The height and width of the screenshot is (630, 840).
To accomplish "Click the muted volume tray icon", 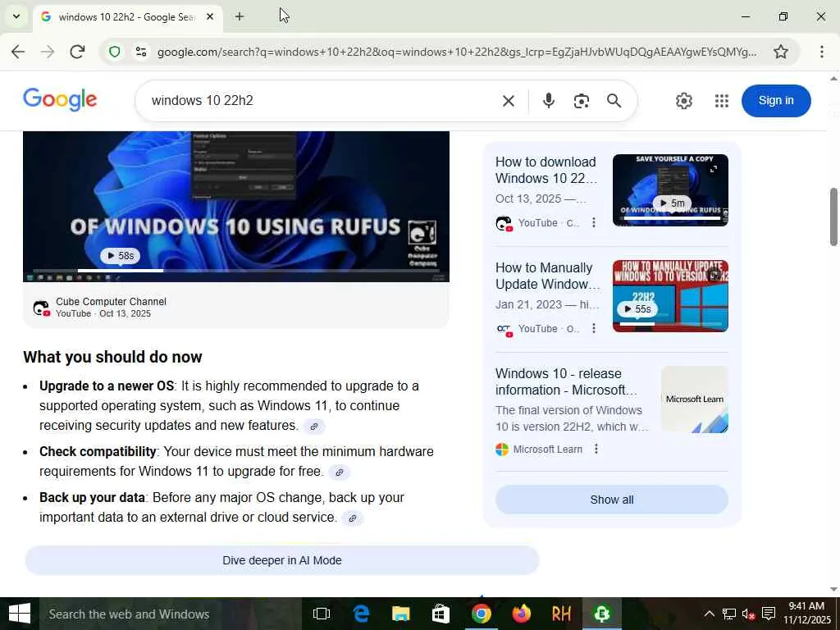I will coord(748,614).
